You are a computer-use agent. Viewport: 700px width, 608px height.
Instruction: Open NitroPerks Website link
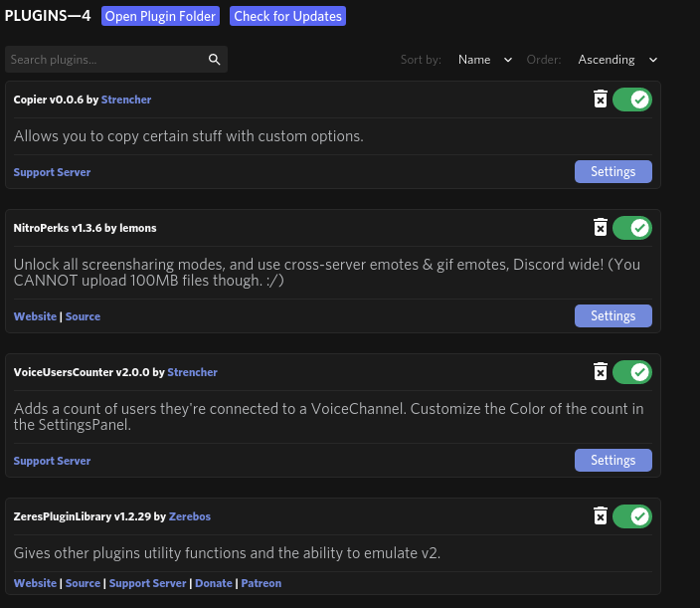[35, 316]
